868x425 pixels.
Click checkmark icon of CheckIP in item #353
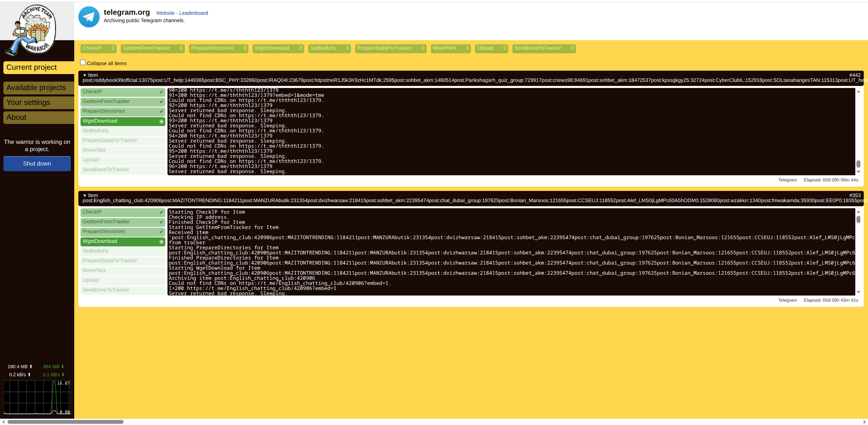click(161, 212)
